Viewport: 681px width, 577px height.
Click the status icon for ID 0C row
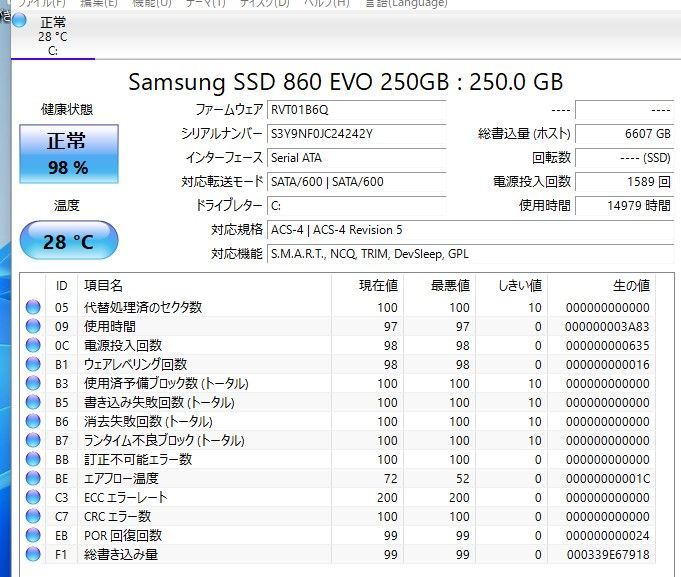click(x=33, y=345)
